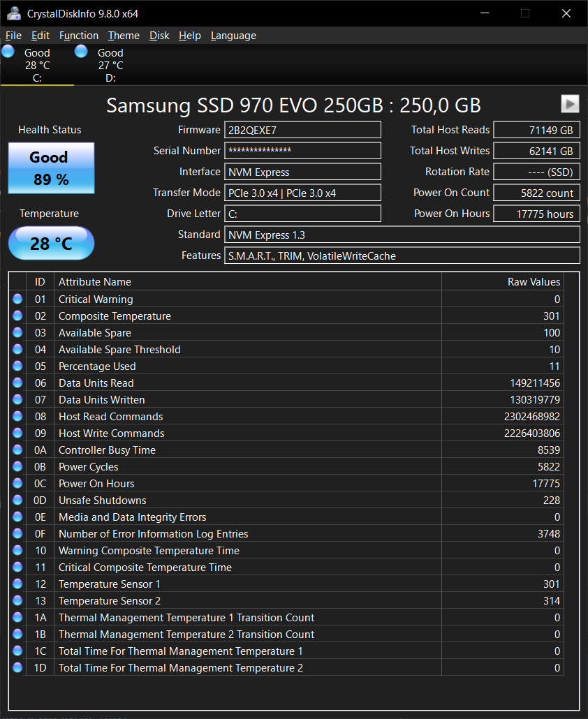Click the 28 °C temperature indicator
588x719 pixels.
pyautogui.click(x=52, y=243)
